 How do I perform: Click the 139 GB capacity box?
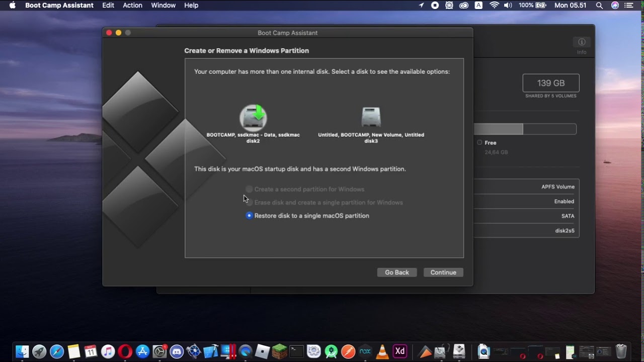pos(551,83)
